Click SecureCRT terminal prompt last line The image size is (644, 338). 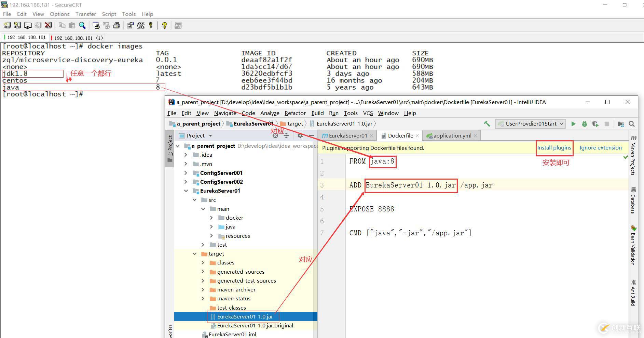point(42,94)
